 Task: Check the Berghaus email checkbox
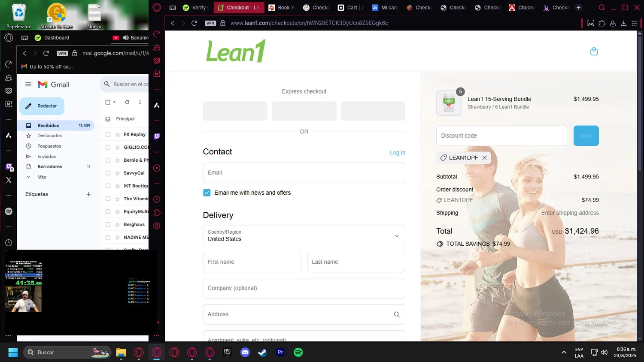(x=108, y=224)
